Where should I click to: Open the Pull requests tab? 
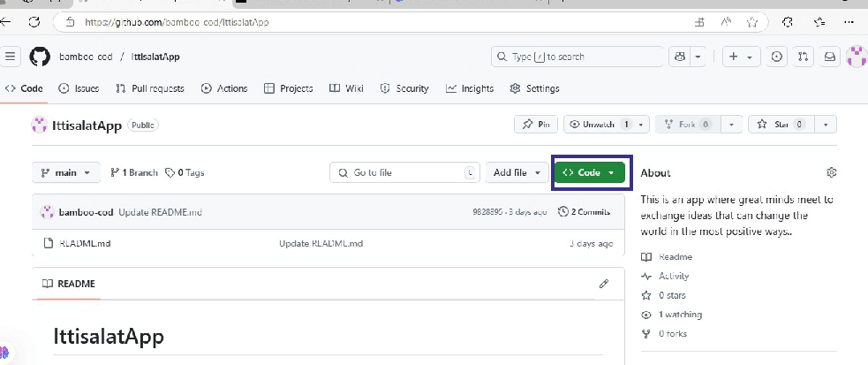point(150,88)
